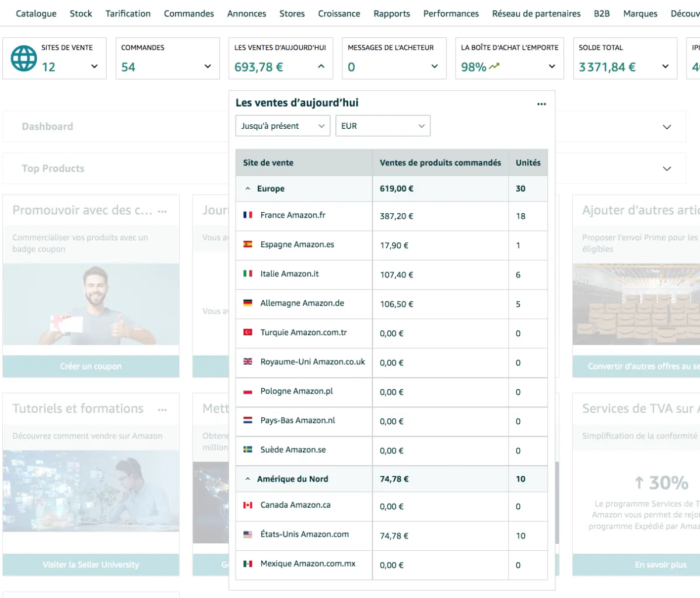Screen dimensions: 700x598
Task: Click Convertir d'autres offres button
Action: click(636, 367)
